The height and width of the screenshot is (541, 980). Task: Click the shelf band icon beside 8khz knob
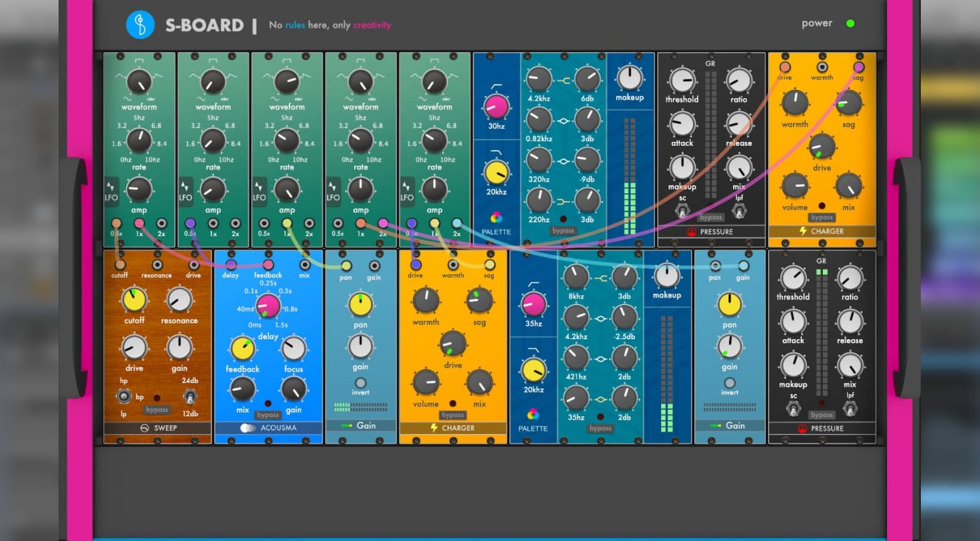600,278
